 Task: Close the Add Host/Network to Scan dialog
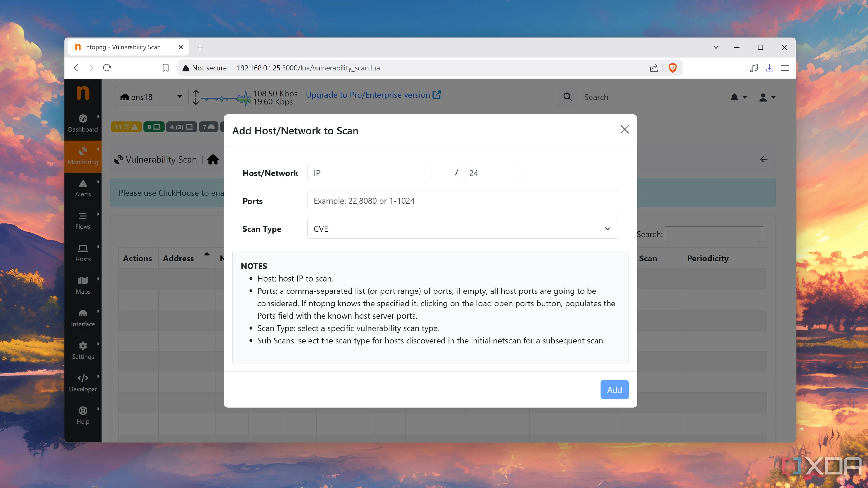click(x=624, y=129)
